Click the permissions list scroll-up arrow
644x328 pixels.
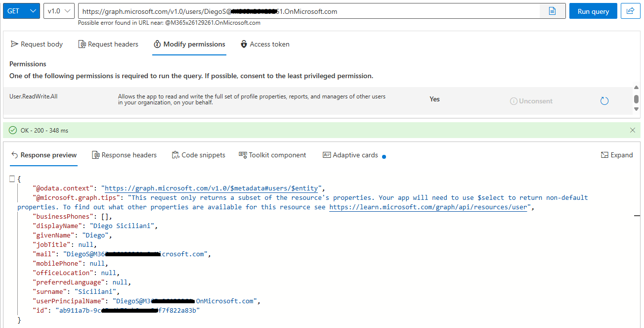(x=637, y=88)
